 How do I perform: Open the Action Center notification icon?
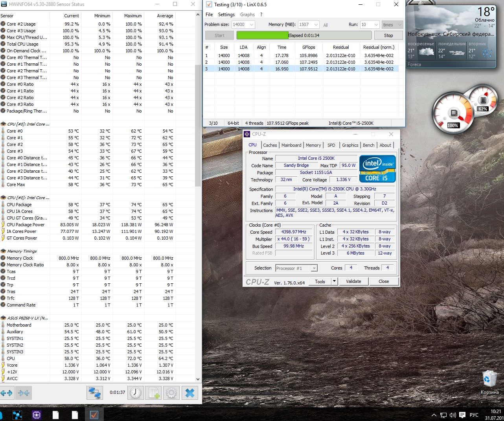point(462,415)
